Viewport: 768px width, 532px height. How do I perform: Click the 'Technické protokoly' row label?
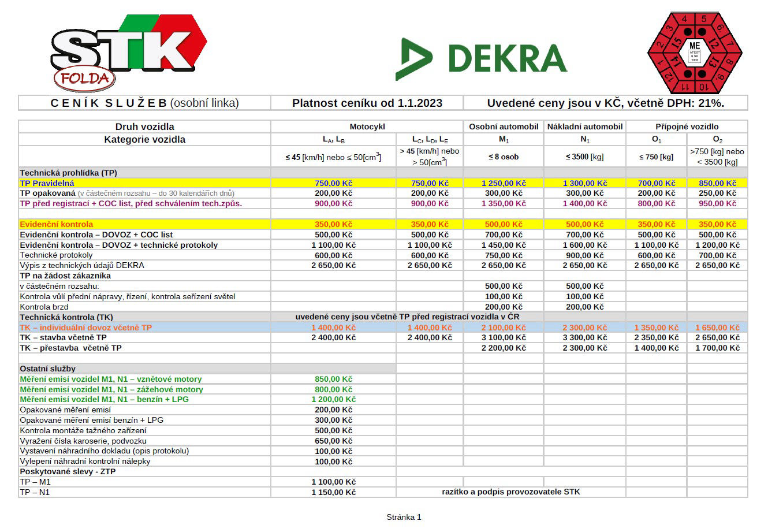[x=56, y=255]
